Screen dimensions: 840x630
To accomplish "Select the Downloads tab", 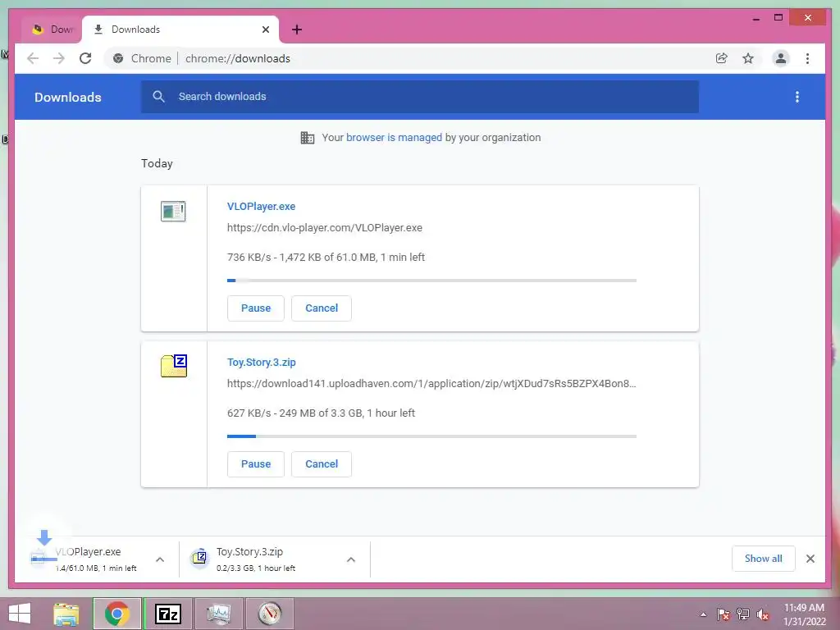I will (180, 30).
